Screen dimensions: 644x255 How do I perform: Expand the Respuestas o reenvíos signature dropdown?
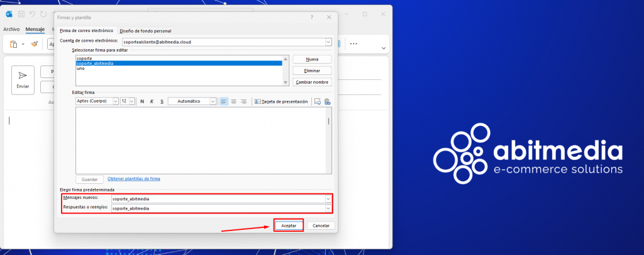pyautogui.click(x=328, y=208)
